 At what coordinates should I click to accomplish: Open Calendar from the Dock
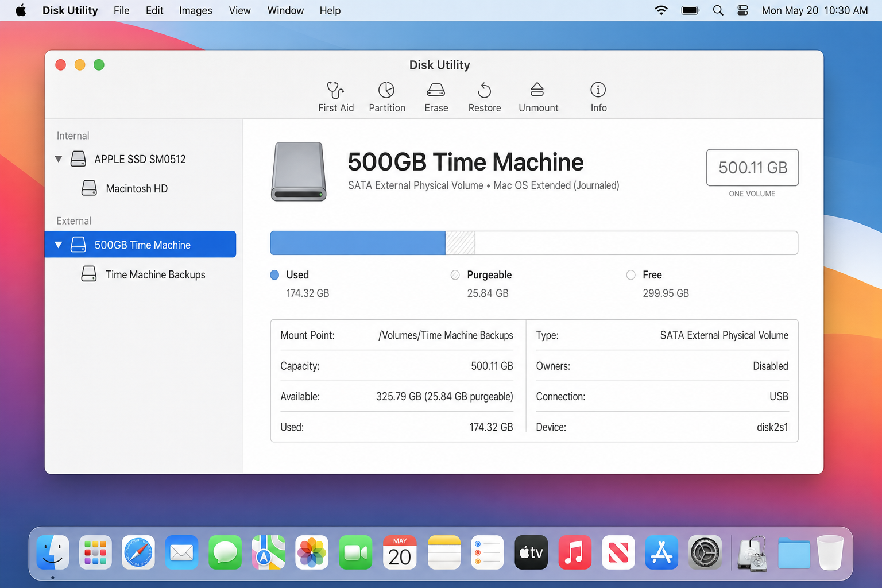(x=400, y=552)
